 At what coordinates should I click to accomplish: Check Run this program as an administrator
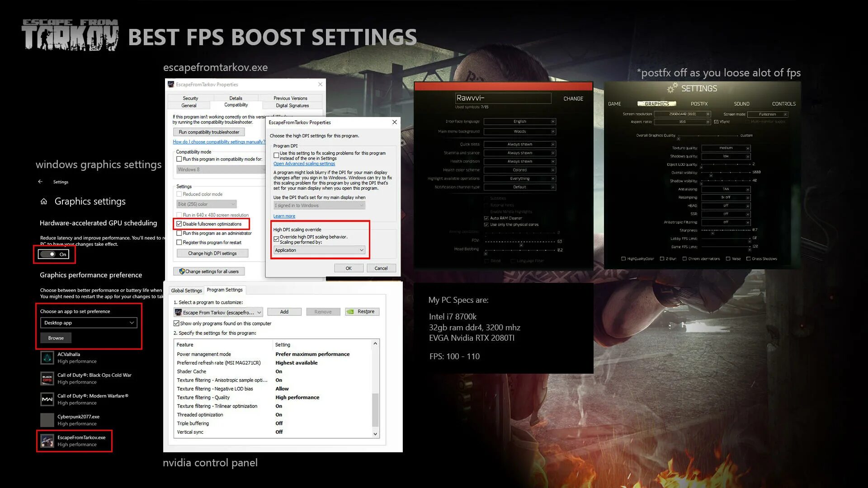point(179,233)
